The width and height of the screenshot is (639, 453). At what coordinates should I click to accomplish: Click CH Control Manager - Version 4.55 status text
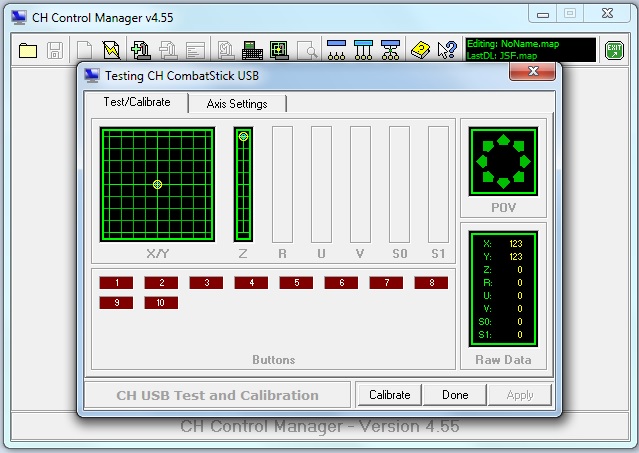(320, 427)
